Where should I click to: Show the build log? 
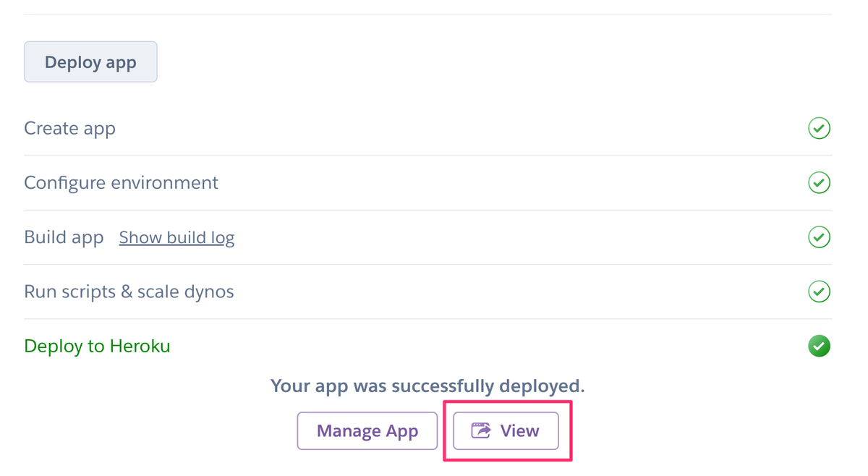pyautogui.click(x=176, y=237)
